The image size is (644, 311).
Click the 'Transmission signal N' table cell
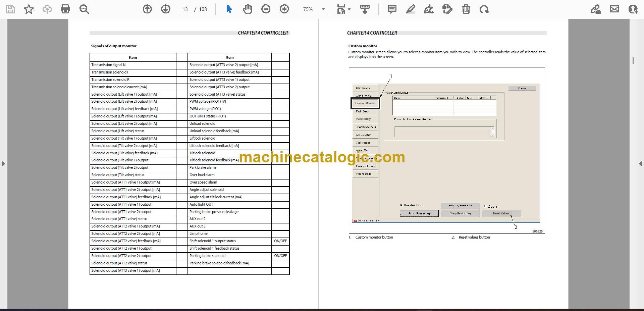(x=133, y=65)
